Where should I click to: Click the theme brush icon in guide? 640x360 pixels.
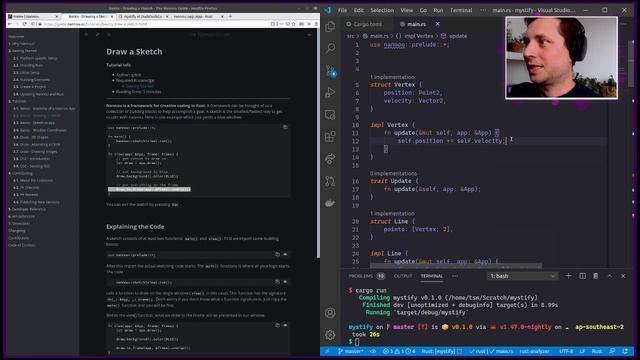(98, 35)
